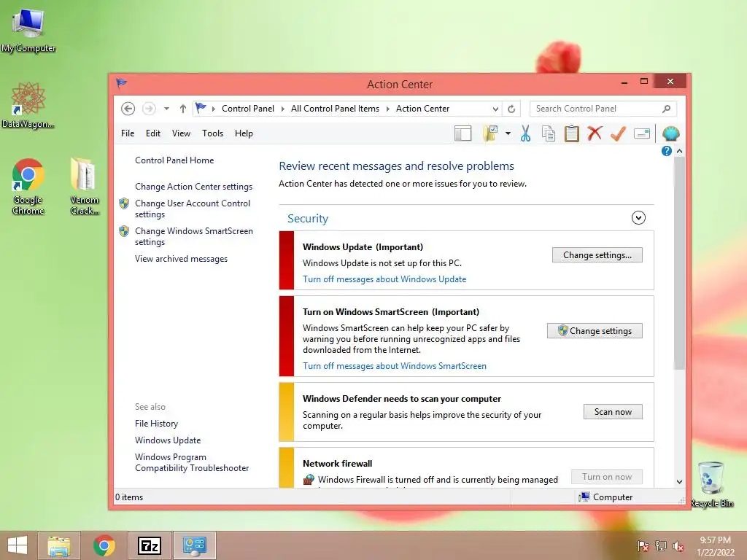Click the Copy toolbar icon

[549, 134]
